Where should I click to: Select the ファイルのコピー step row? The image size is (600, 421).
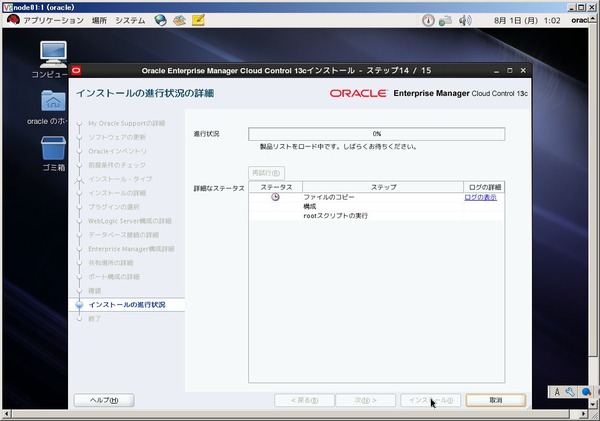(377, 197)
